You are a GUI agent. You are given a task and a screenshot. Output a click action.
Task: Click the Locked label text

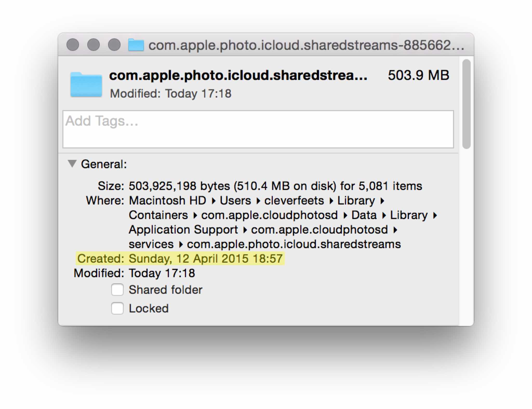(149, 308)
